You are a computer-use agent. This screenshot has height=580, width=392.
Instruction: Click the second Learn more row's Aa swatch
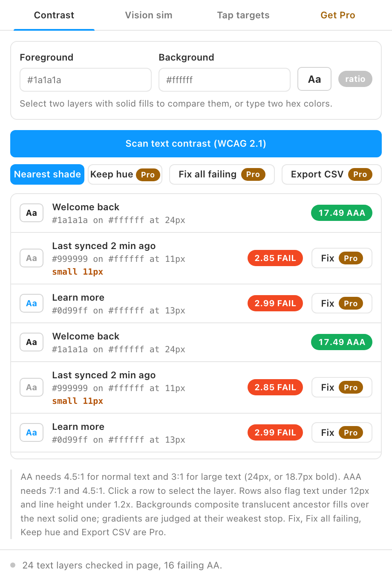pyautogui.click(x=32, y=433)
